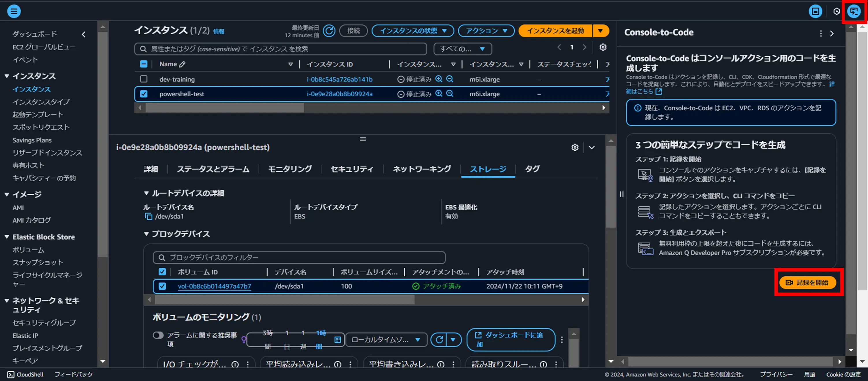Click the Connect button
Viewport: 868px width, 381px height.
pos(353,31)
